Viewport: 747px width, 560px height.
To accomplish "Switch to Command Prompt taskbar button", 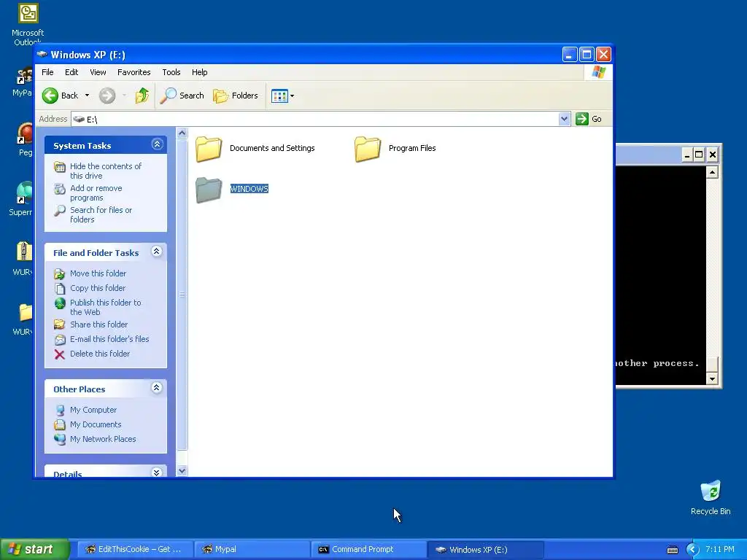I will pos(368,550).
